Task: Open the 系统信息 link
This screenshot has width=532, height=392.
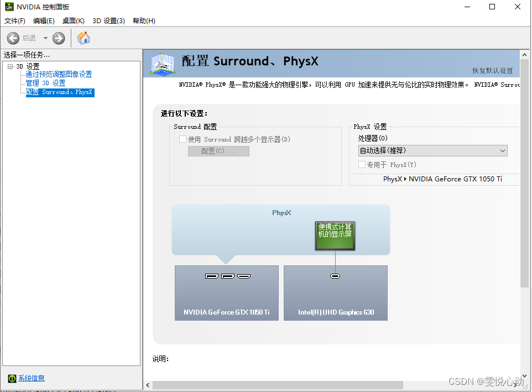Action: coord(31,378)
